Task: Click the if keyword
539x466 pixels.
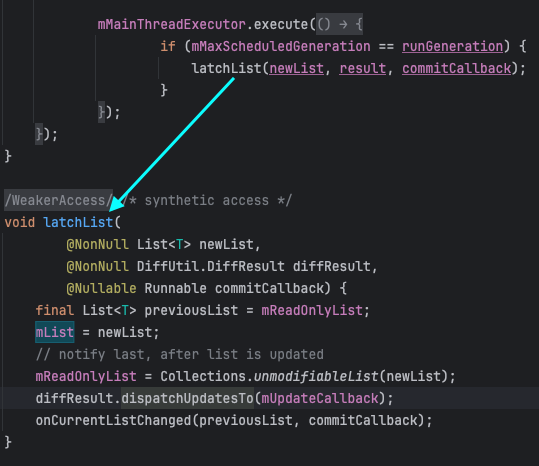Action: [168, 46]
